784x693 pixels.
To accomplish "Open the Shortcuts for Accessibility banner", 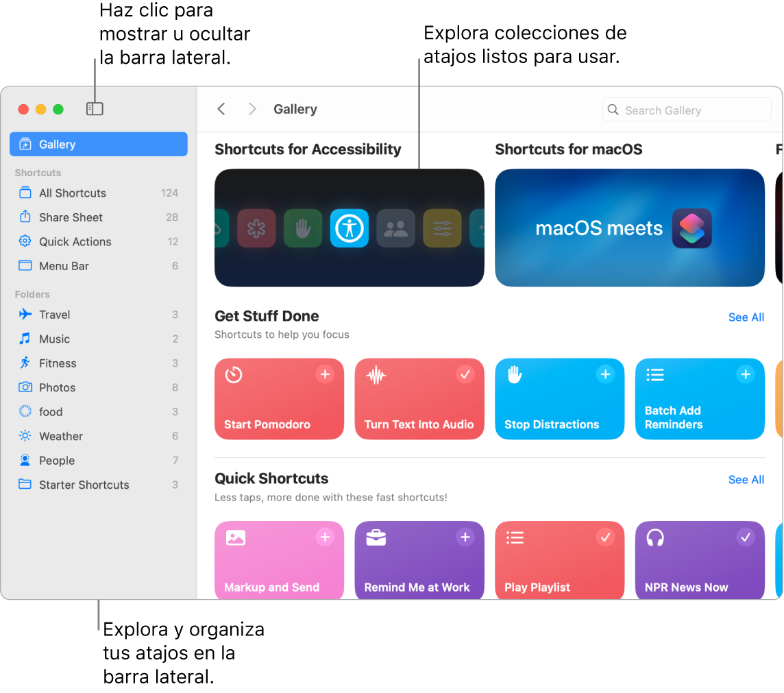I will point(349,228).
